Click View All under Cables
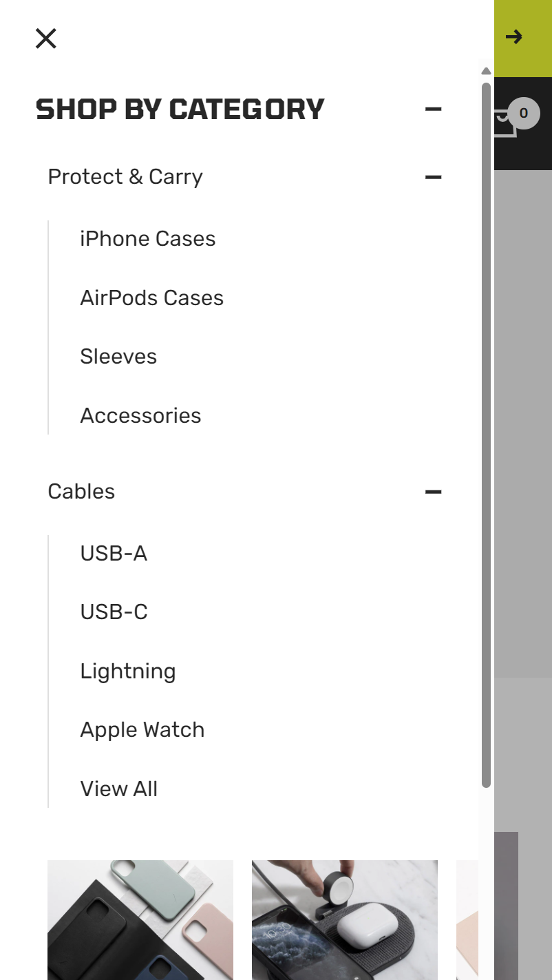 [119, 789]
